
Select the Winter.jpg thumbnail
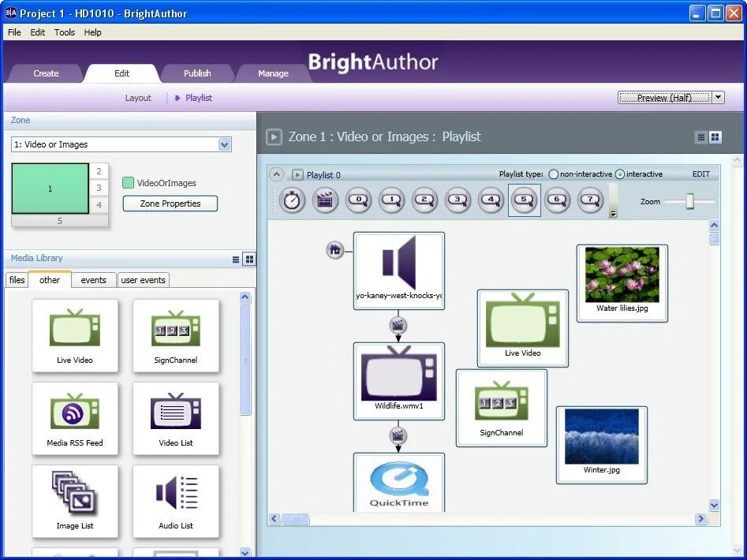tap(602, 445)
